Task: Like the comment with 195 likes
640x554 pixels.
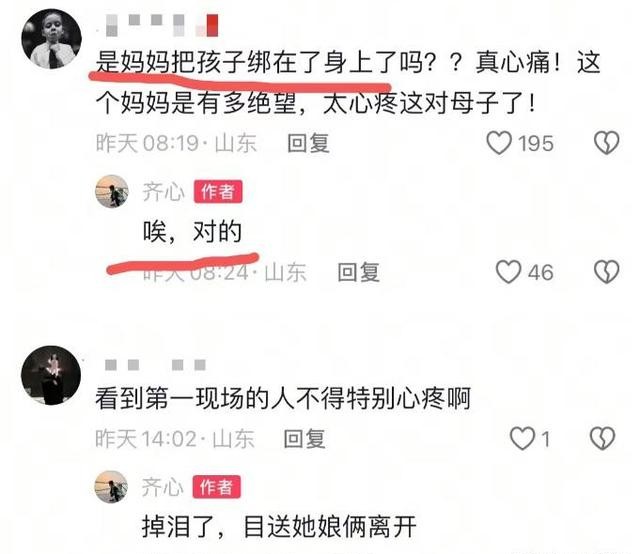Action: (x=499, y=143)
